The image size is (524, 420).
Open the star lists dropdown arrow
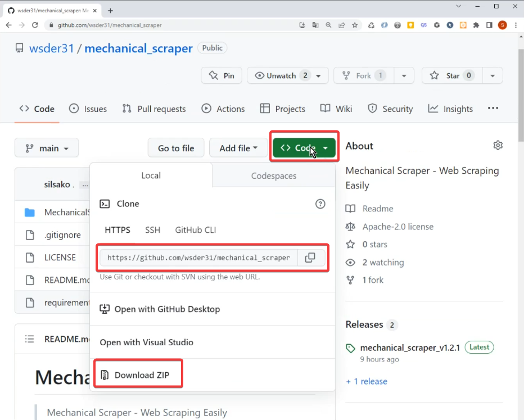click(493, 75)
